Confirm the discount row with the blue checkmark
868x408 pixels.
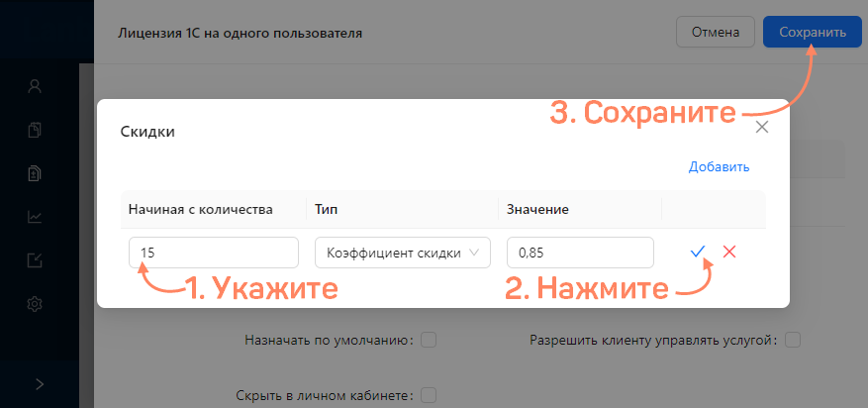(697, 252)
